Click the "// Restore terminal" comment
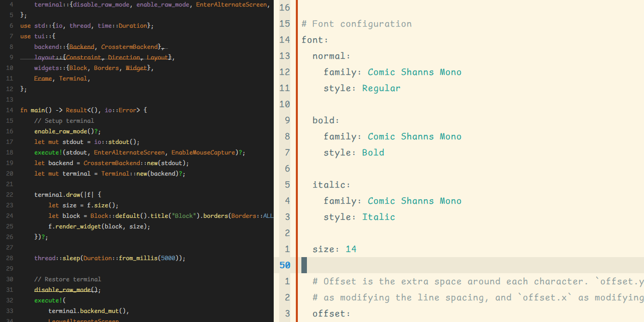 pos(67,279)
